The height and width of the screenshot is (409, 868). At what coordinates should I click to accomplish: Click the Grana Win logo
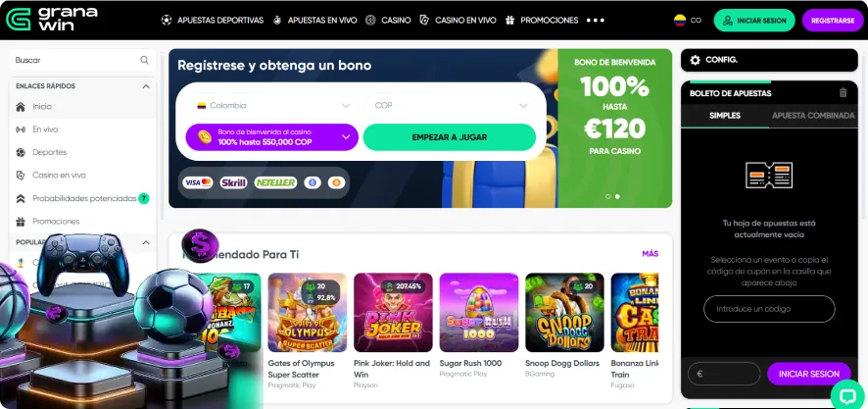[52, 20]
